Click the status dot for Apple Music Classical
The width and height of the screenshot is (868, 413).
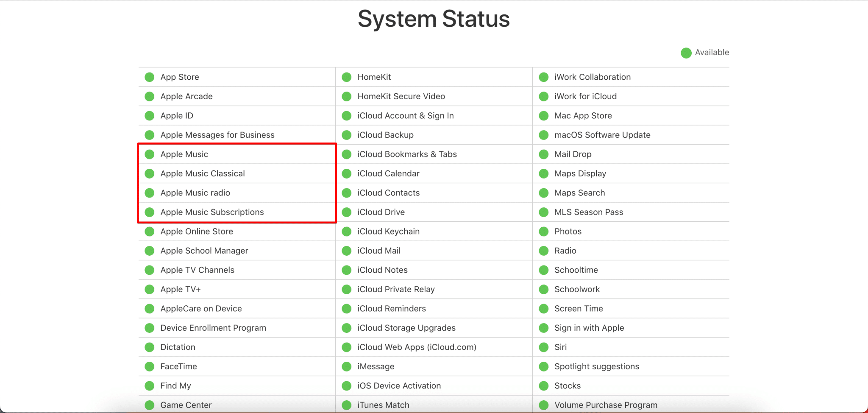(149, 173)
